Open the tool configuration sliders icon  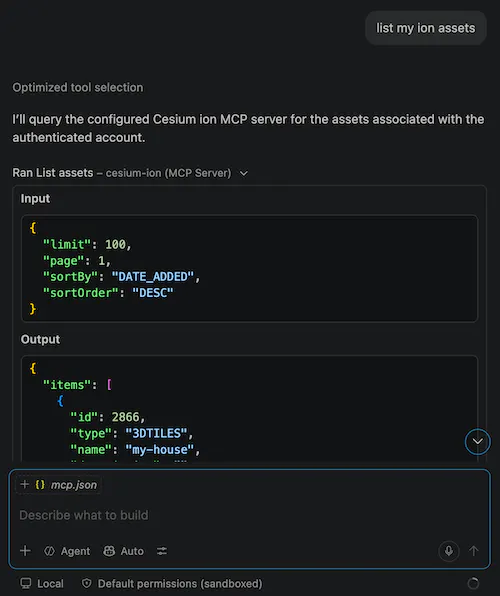pyautogui.click(x=162, y=551)
